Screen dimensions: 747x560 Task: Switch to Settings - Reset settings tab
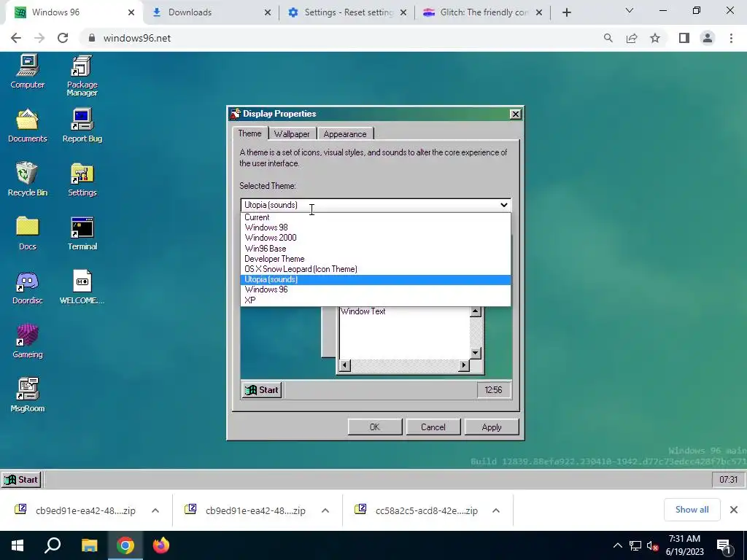[x=347, y=12]
